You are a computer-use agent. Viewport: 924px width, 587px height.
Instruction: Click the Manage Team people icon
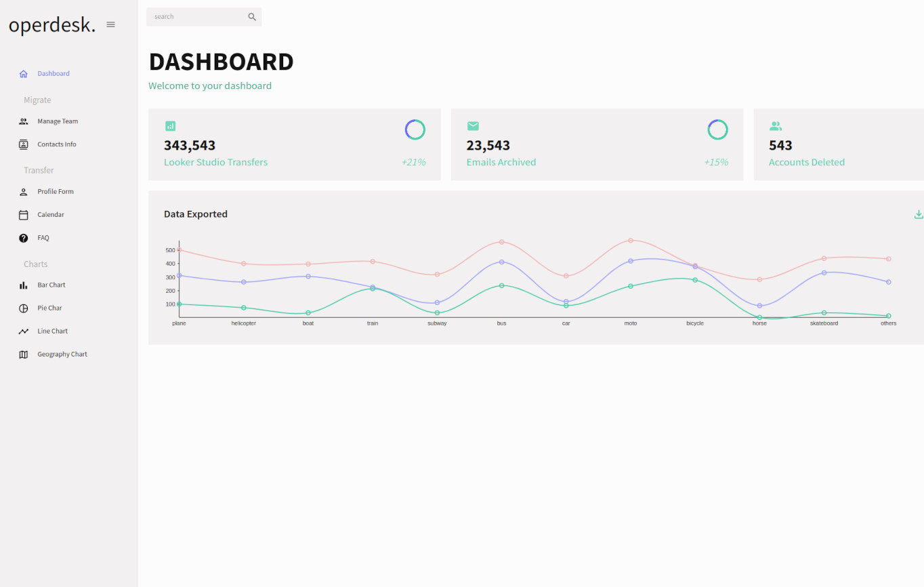24,121
